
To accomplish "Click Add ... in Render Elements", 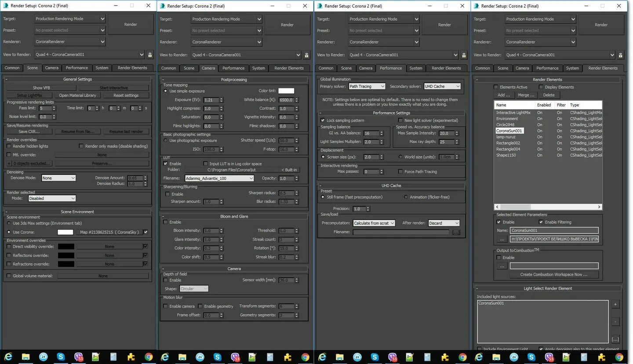I will [504, 95].
